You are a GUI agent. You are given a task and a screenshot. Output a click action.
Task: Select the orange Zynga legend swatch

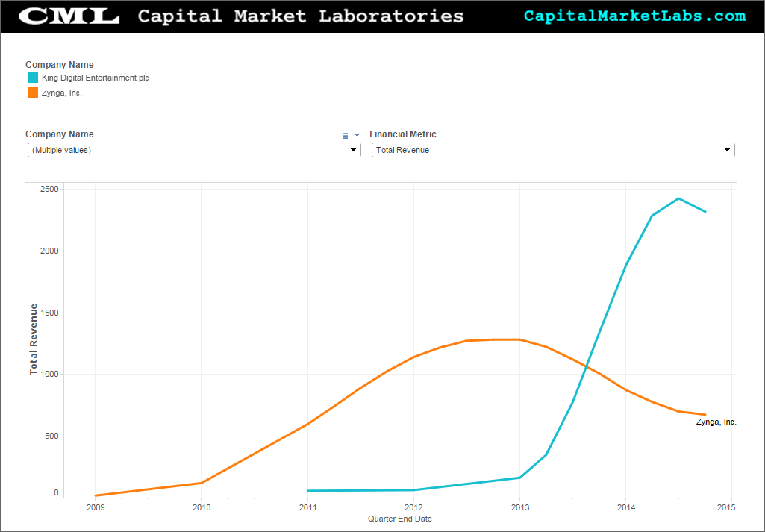[x=33, y=93]
